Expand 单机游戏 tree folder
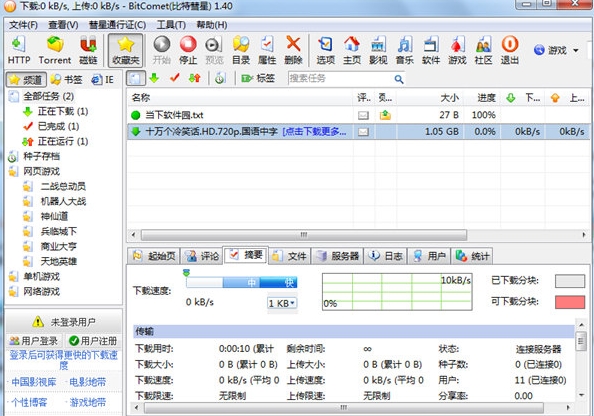594x416 pixels. [34, 277]
